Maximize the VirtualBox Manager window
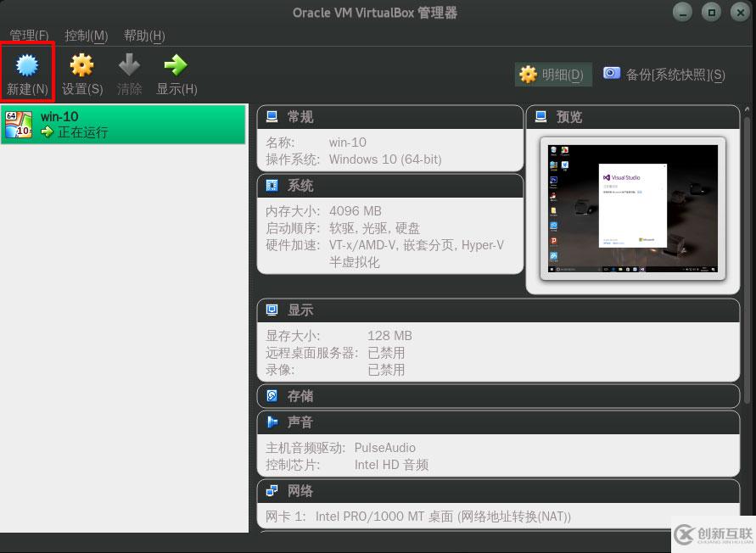 coord(711,13)
